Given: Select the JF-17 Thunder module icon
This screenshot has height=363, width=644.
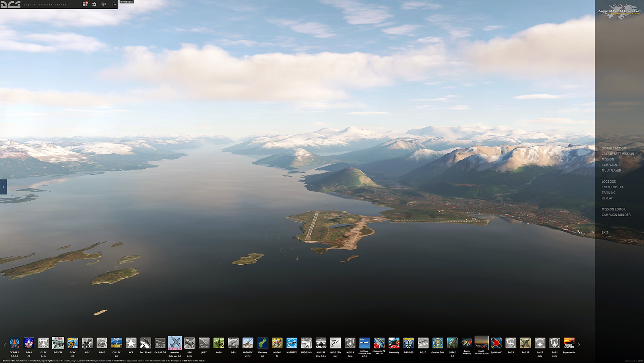Looking at the screenshot, I should [204, 343].
